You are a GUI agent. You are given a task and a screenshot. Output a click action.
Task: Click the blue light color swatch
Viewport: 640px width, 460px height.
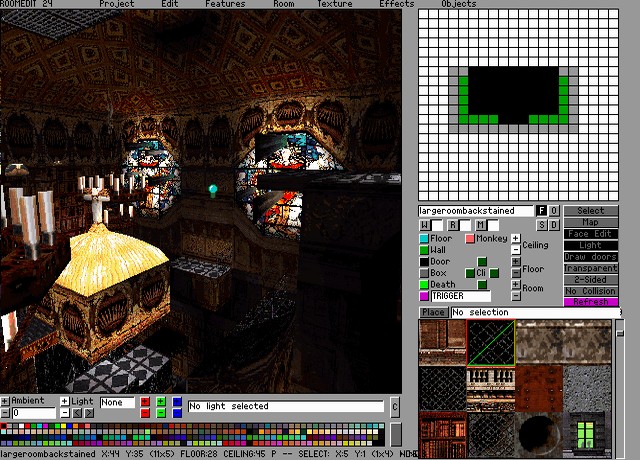click(x=177, y=402)
